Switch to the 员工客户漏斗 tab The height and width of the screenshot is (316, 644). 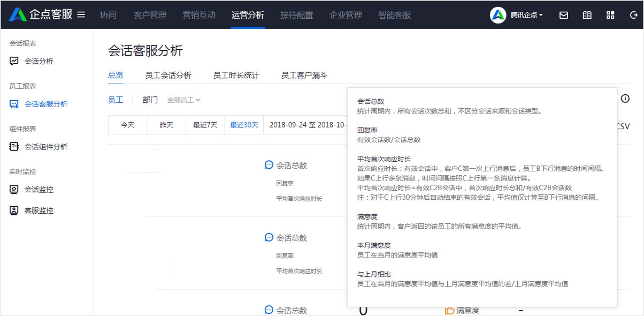coord(304,76)
